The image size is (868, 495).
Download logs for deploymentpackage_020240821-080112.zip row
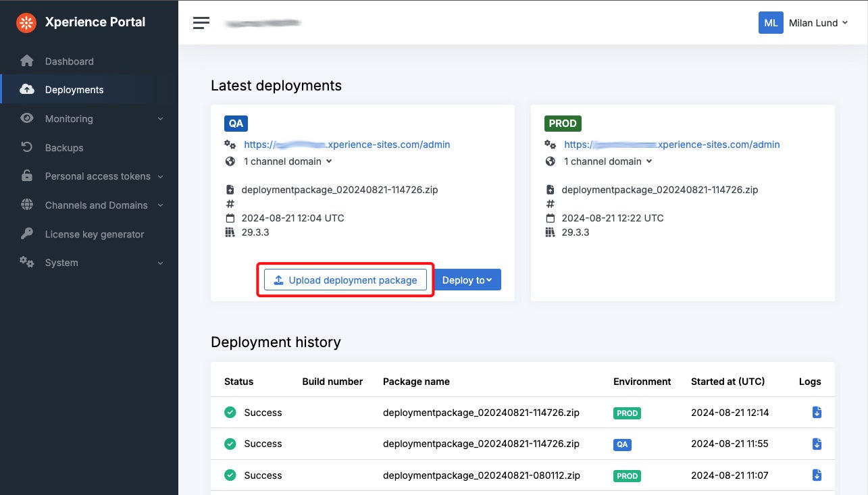[x=817, y=475]
